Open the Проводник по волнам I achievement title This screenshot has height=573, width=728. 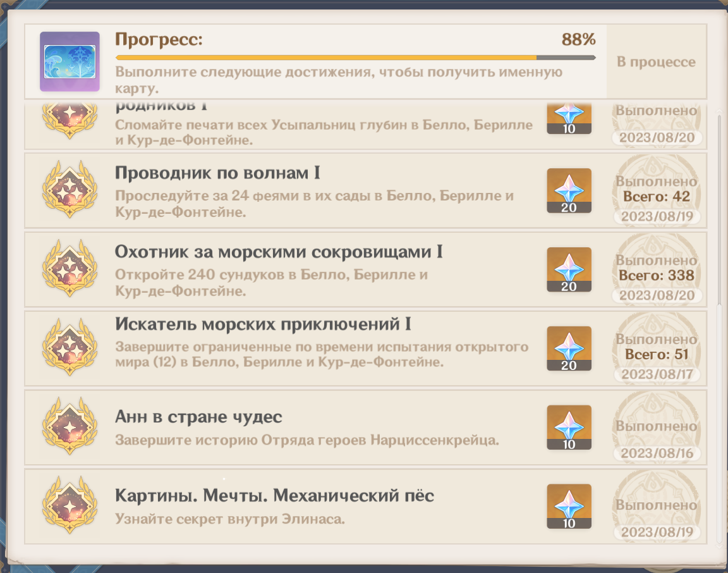click(x=217, y=173)
